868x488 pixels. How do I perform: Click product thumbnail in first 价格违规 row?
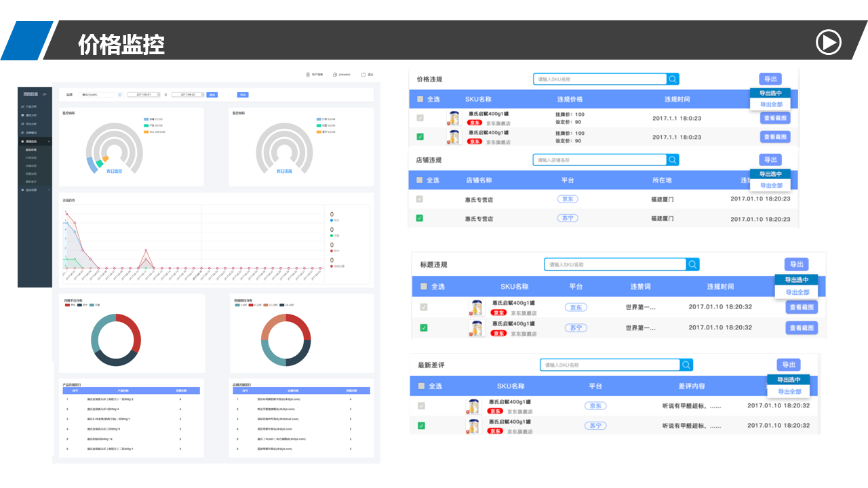453,117
